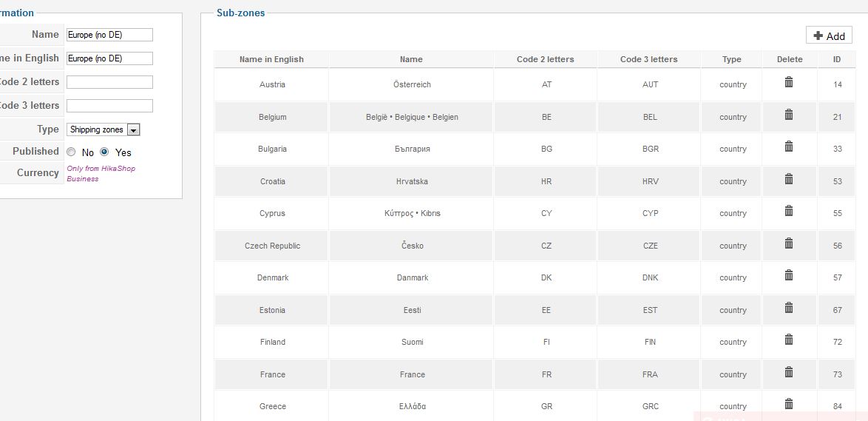Image resolution: width=868 pixels, height=421 pixels.
Task: Delete the Austria sub-zone row
Action: [789, 82]
